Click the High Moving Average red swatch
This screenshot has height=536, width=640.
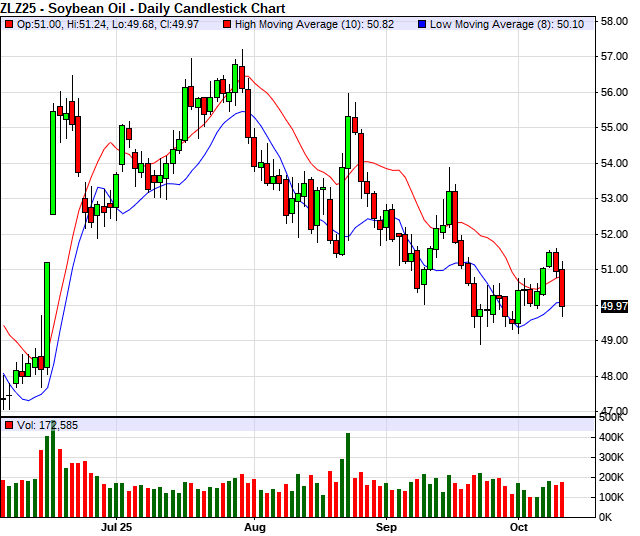[227, 24]
